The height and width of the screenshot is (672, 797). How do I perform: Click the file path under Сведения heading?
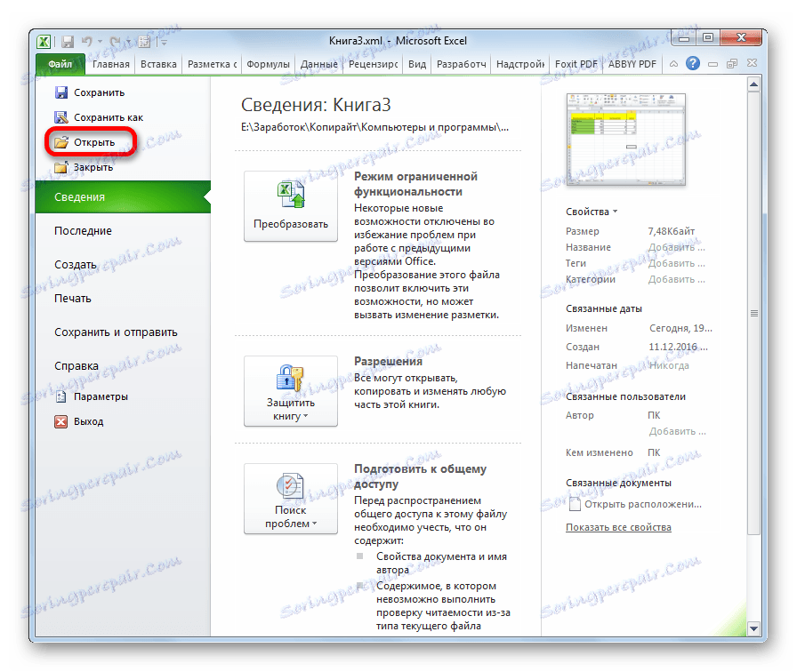pyautogui.click(x=374, y=127)
